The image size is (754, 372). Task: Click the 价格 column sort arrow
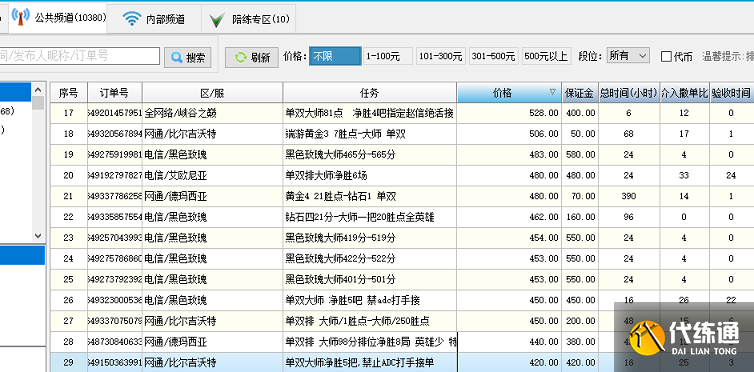[553, 91]
